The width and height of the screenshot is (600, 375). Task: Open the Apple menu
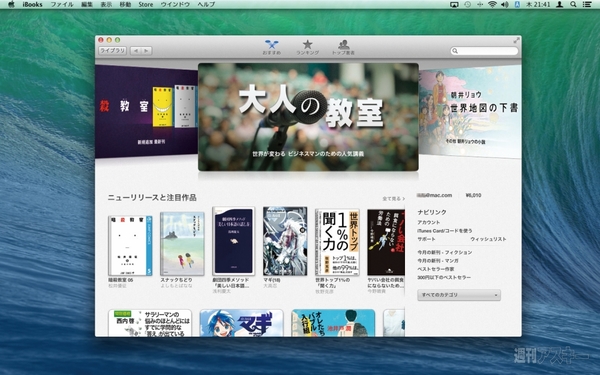tap(11, 4)
